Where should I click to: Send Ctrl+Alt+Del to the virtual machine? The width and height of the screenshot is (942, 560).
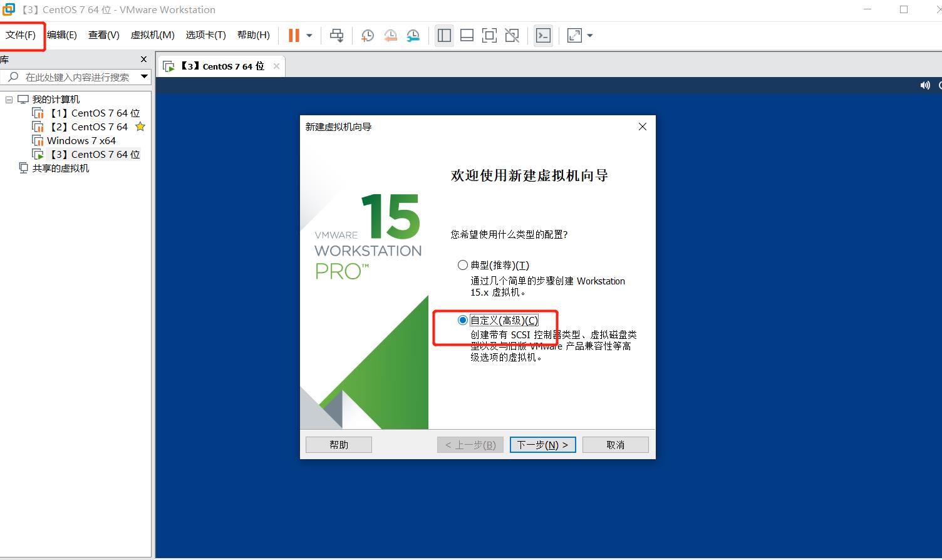(336, 35)
